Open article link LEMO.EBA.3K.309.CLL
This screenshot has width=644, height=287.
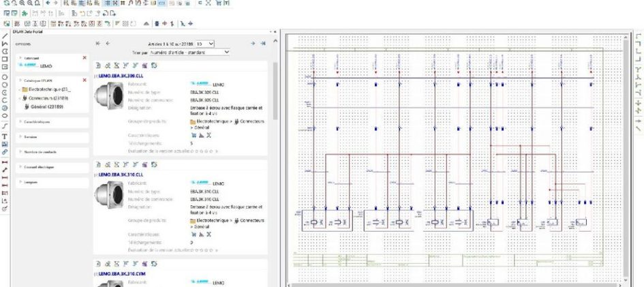120,76
